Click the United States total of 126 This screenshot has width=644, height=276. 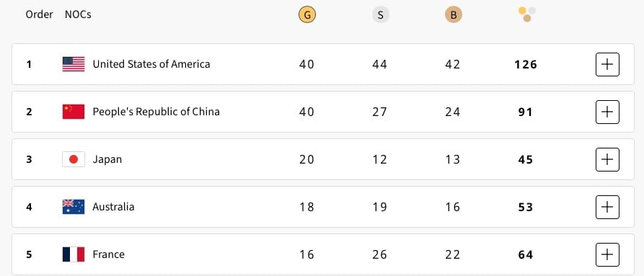coord(526,64)
